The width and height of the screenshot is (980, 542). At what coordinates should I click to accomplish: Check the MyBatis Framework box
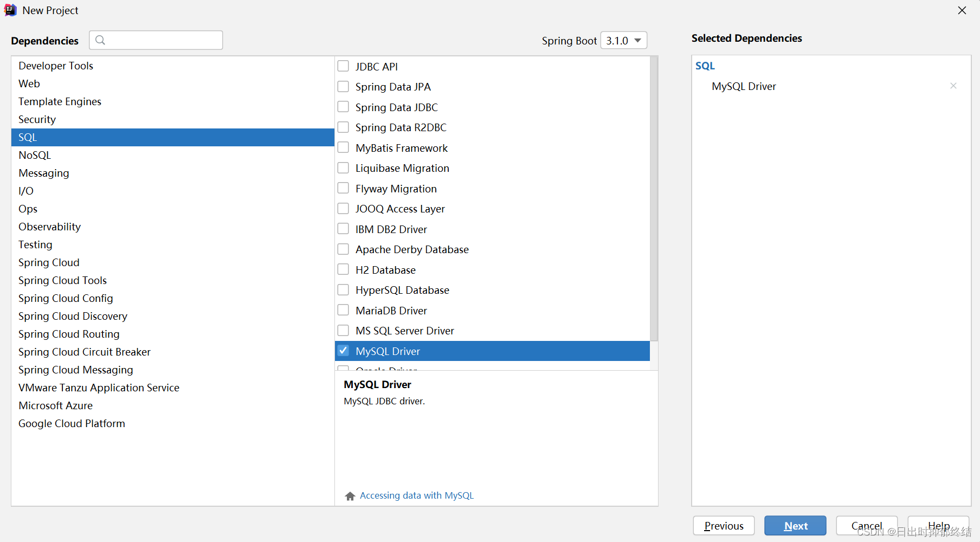[343, 147]
